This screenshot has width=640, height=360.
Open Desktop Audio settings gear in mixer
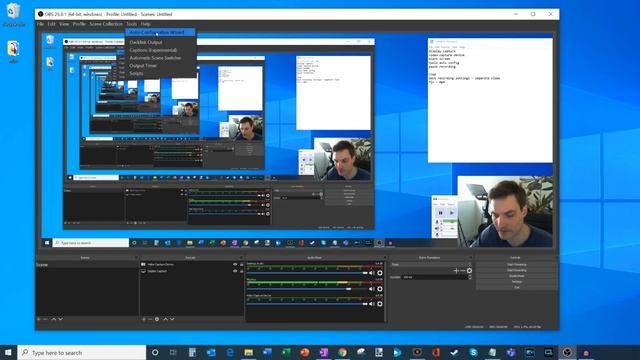pyautogui.click(x=380, y=273)
